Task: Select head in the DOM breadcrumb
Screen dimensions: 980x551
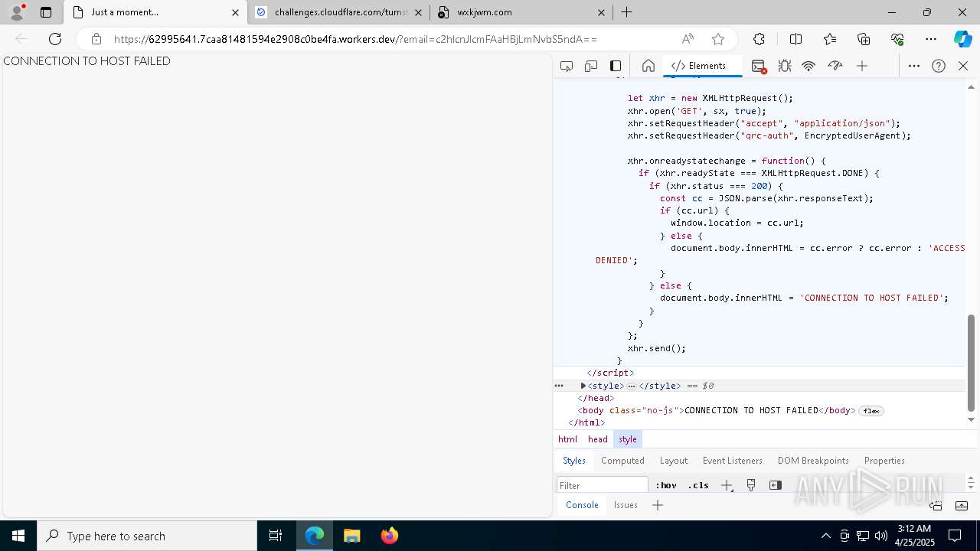Action: 598,439
